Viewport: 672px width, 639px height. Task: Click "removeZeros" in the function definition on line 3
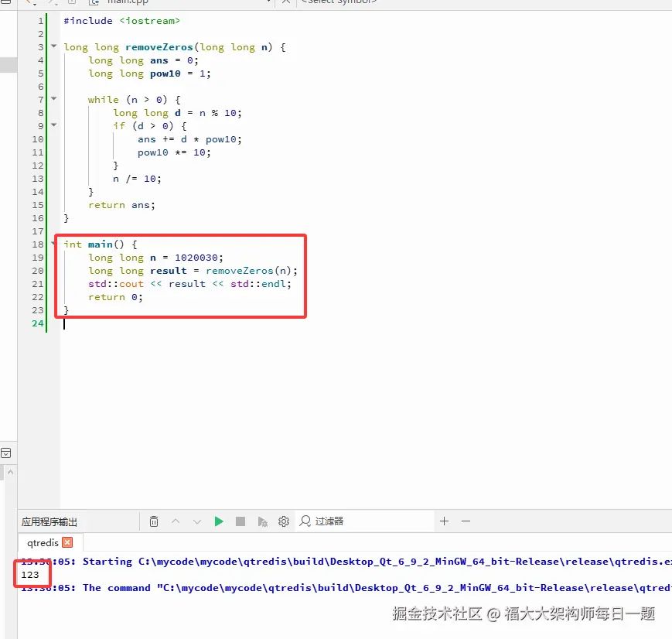[x=159, y=47]
